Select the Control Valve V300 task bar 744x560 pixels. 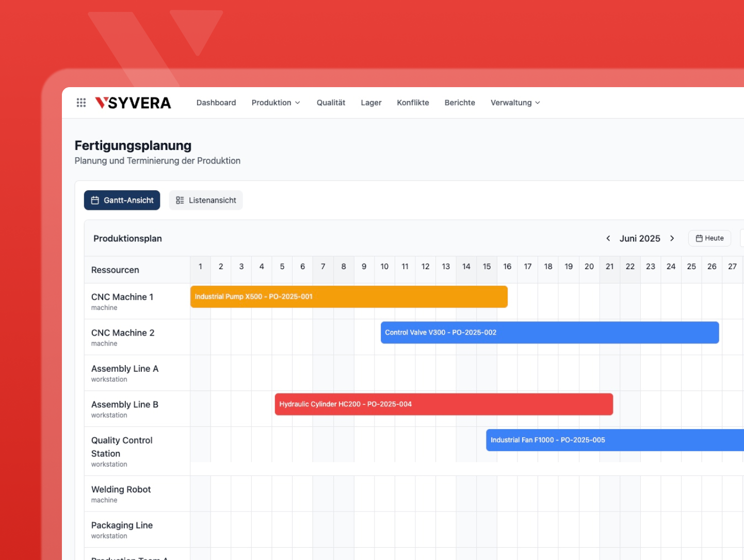[549, 333]
